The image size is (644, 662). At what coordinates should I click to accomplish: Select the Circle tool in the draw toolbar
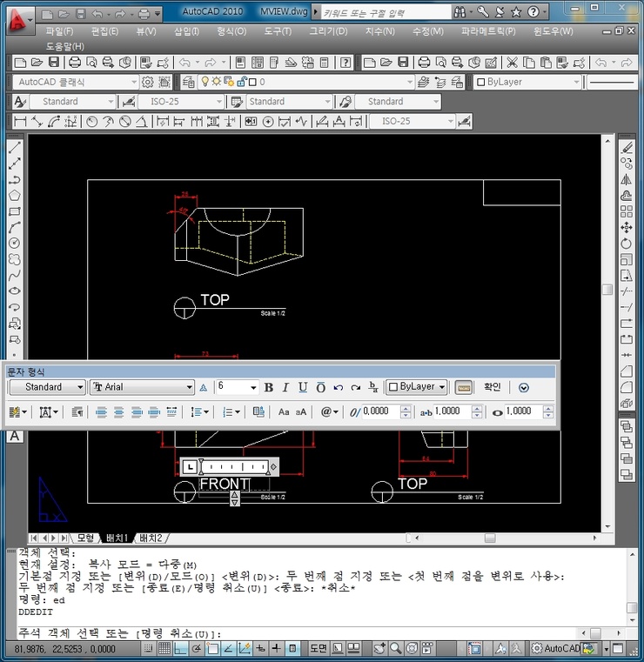coord(14,243)
